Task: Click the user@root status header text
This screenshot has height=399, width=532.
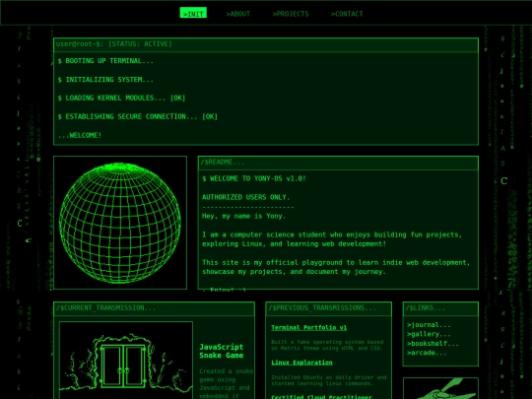Action: [114, 44]
